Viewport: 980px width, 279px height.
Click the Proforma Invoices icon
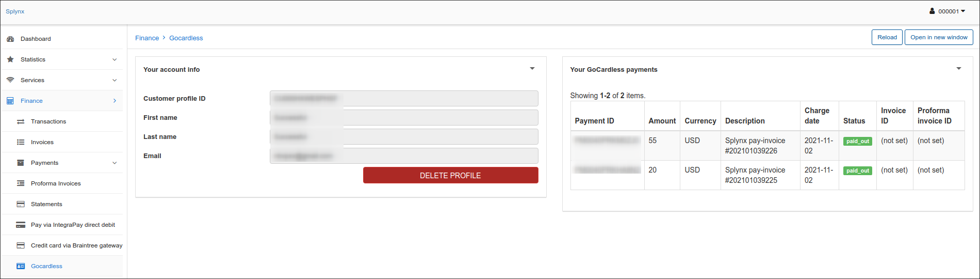pos(21,183)
